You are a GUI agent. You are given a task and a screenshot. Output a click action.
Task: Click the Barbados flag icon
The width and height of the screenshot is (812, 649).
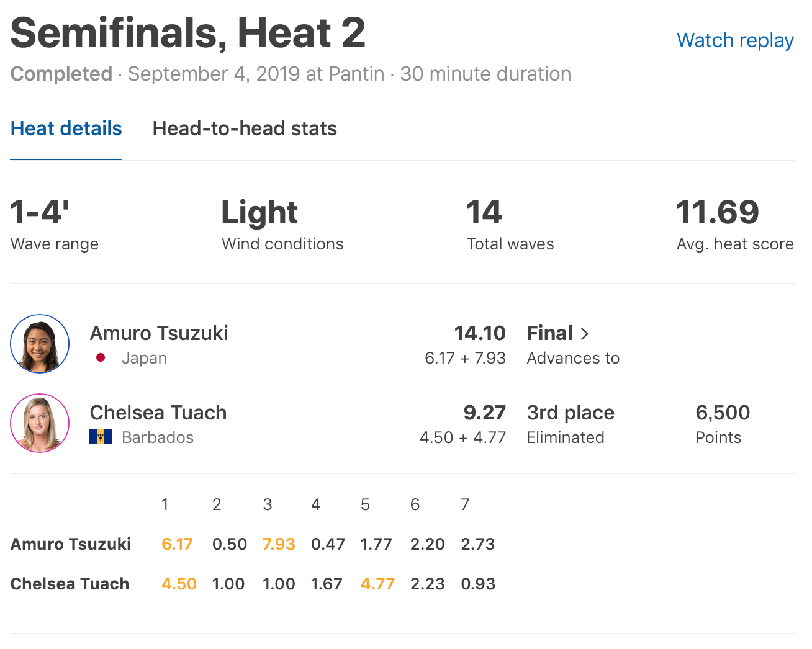pos(101,437)
